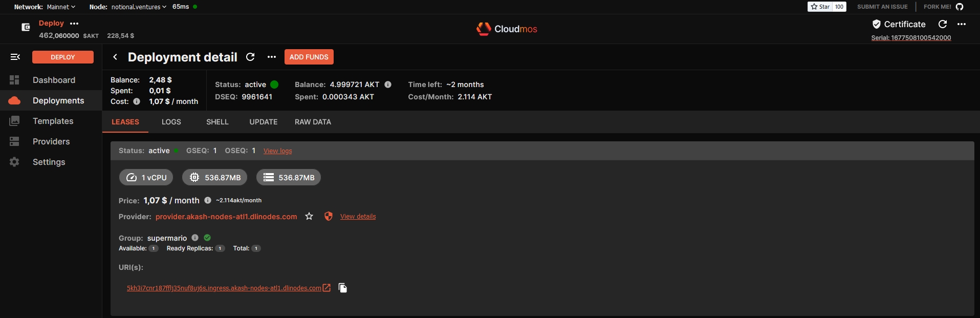This screenshot has height=318, width=980.
Task: Click the GitHub Star button
Action: [820, 7]
